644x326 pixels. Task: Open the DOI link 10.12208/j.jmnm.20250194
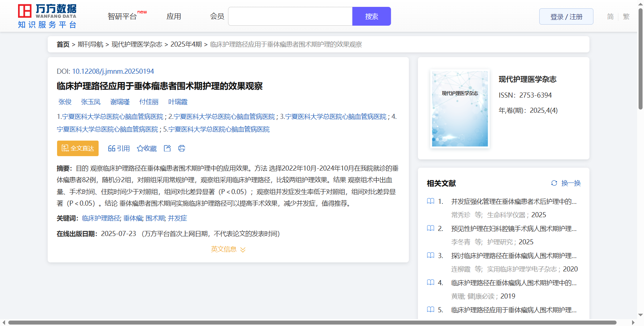tap(113, 72)
